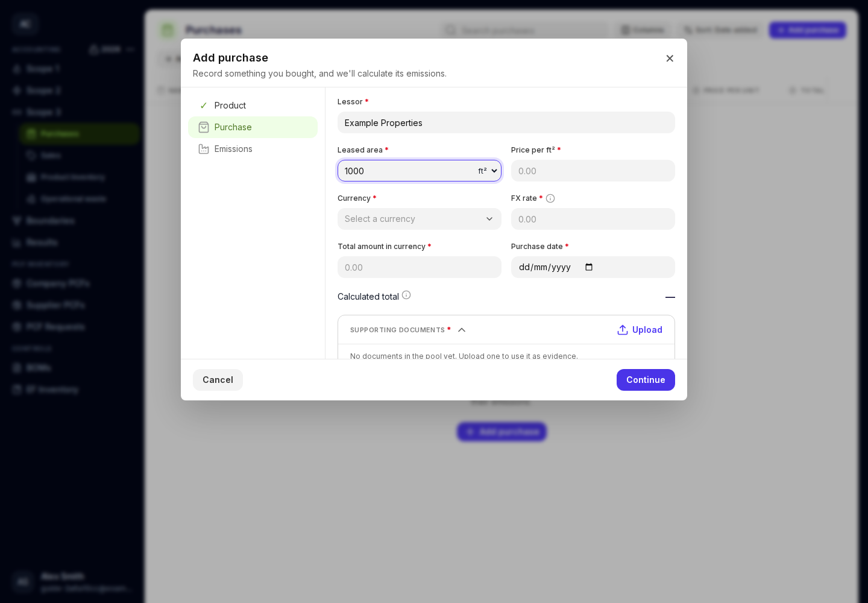868x603 pixels.
Task: Click the Calculated total info icon
Action: point(406,295)
